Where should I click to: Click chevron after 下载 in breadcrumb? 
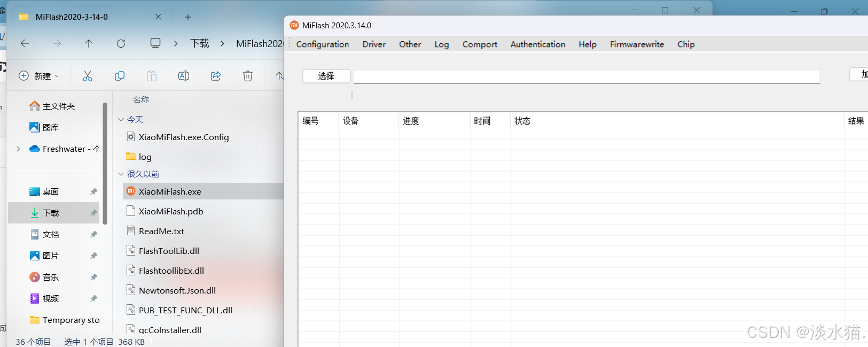222,43
